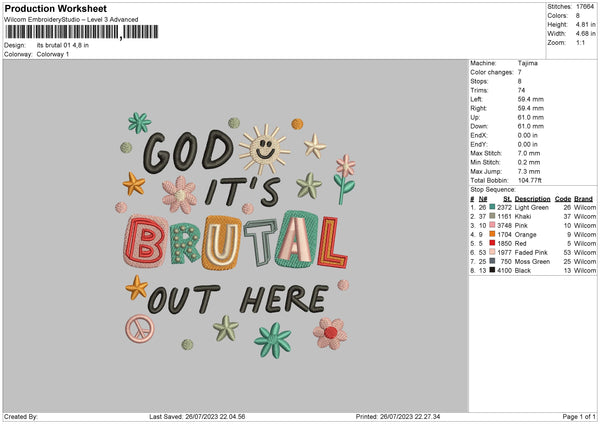The height and width of the screenshot is (424, 600).
Task: Select the teal flower at the bottom center
Action: click(272, 339)
